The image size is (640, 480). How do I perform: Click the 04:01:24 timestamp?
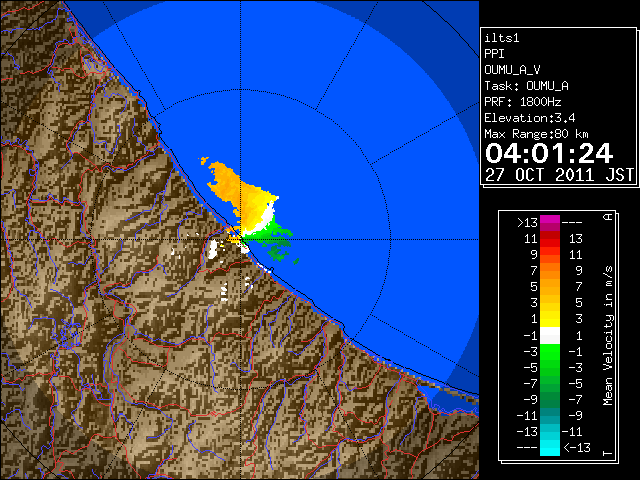(x=549, y=153)
